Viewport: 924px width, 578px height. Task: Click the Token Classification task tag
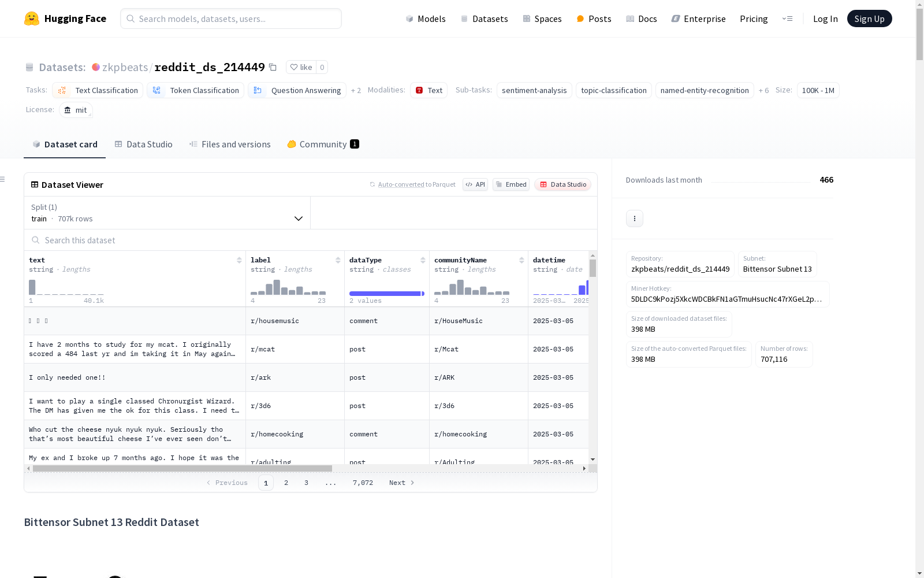195,90
